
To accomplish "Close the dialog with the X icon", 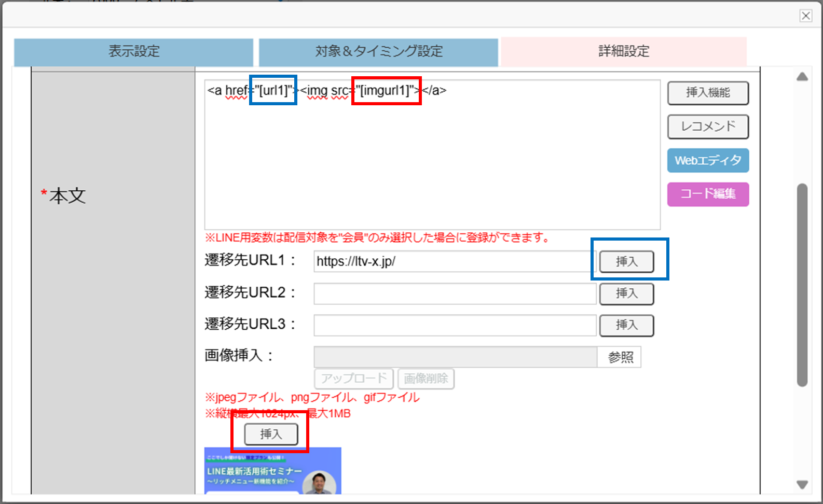I will [x=805, y=16].
